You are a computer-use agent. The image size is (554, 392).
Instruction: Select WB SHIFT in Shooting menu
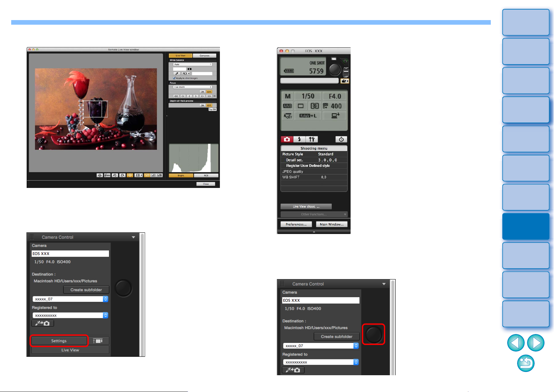(314, 177)
